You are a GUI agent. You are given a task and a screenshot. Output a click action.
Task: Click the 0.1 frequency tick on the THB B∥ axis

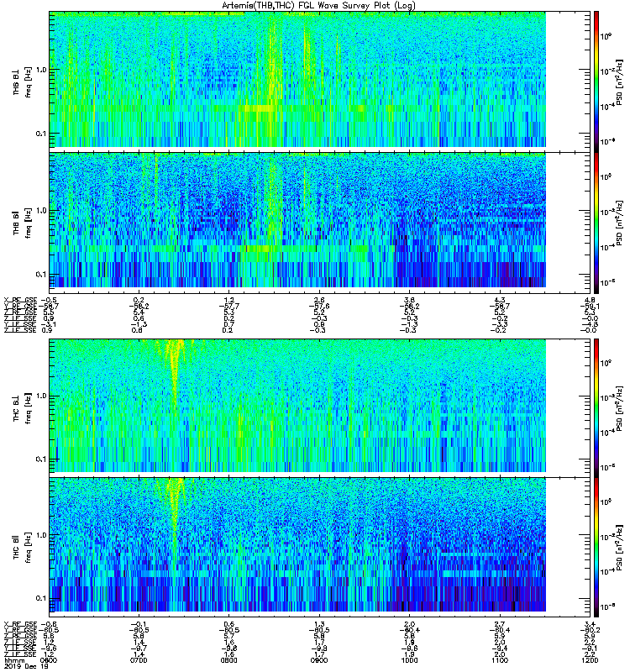(41, 275)
